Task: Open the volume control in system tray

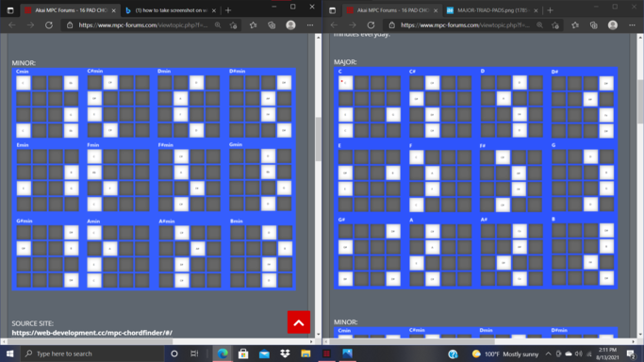Action: [579, 354]
